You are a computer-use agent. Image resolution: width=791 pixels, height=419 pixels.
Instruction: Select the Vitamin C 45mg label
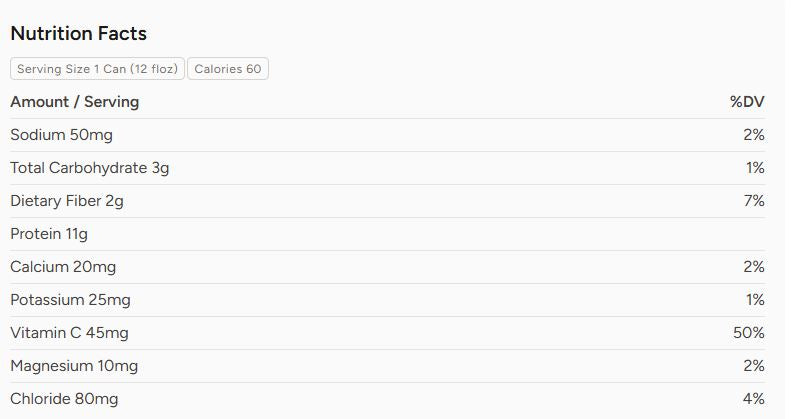pos(69,333)
